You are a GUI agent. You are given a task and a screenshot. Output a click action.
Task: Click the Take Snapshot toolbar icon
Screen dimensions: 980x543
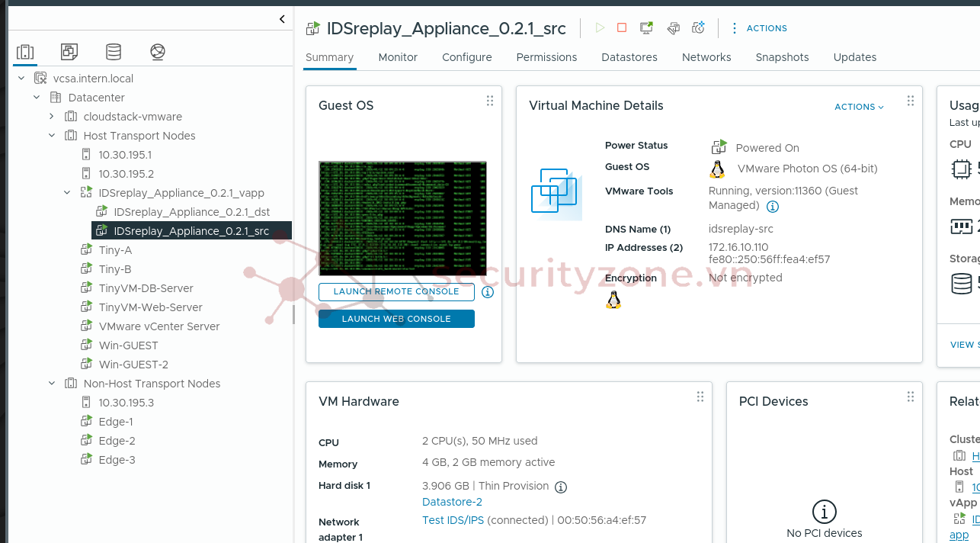698,28
